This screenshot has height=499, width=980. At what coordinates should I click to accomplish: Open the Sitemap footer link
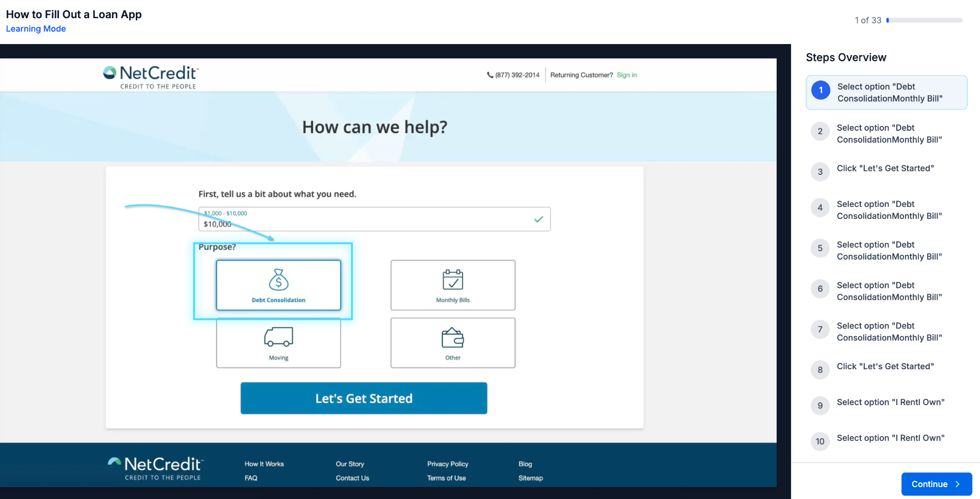point(531,478)
